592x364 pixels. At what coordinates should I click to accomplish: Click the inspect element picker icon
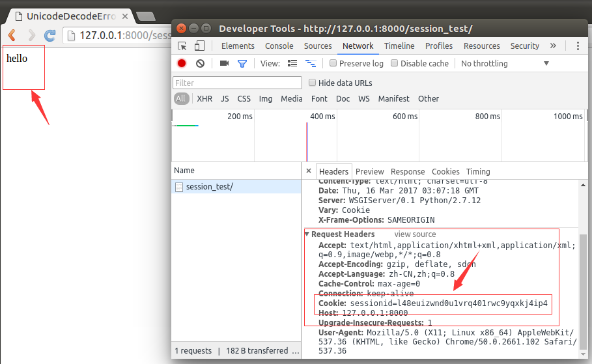coord(182,46)
